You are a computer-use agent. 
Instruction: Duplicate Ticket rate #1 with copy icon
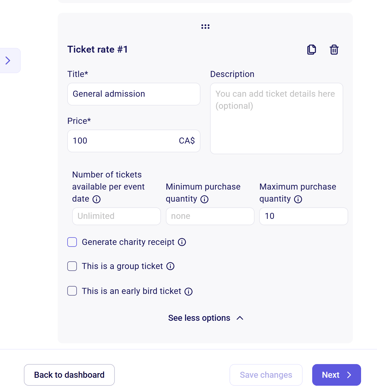click(311, 50)
